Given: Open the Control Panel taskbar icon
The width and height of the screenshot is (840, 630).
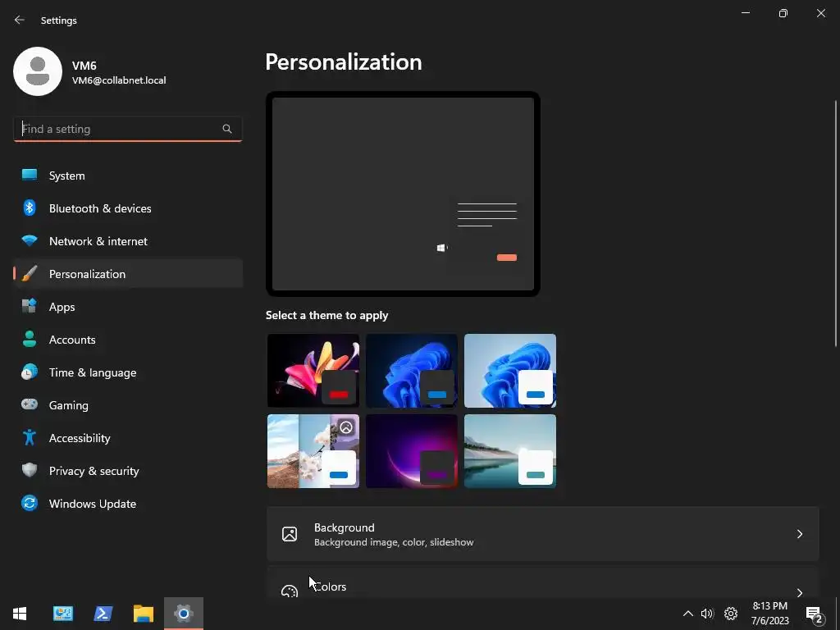Looking at the screenshot, I should pos(62,614).
